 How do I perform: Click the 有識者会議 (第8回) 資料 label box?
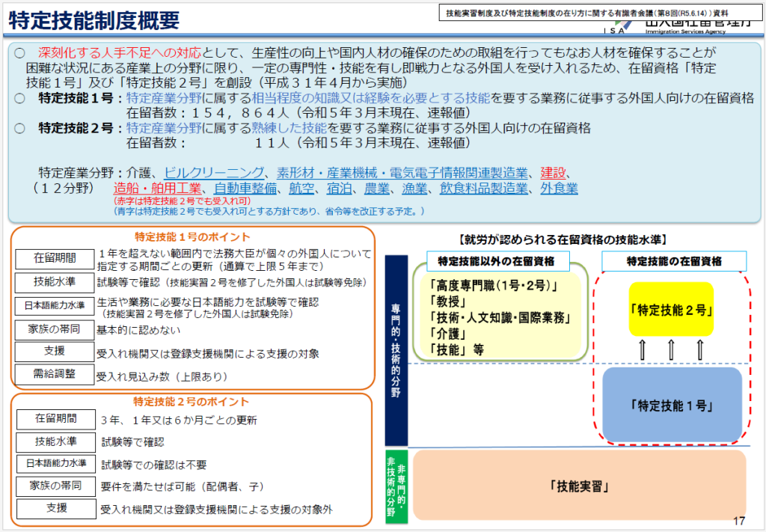[x=601, y=13]
